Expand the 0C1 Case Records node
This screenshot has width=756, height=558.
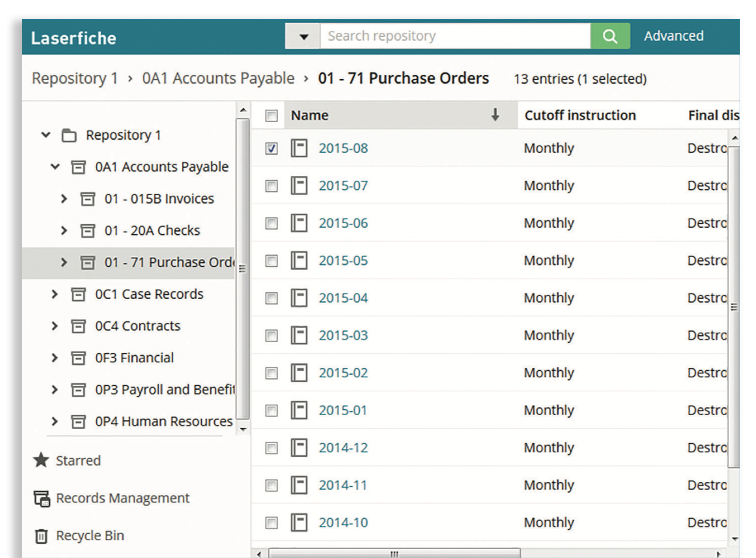point(55,294)
